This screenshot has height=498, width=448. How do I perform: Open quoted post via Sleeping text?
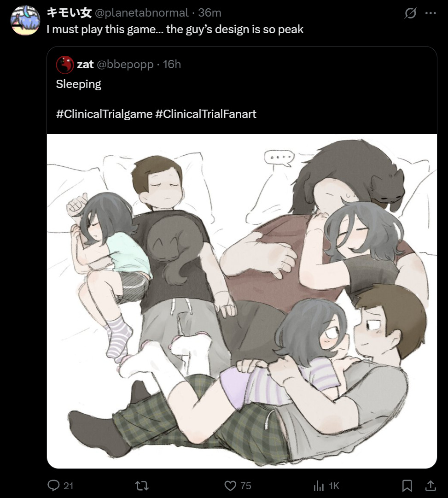[78, 84]
